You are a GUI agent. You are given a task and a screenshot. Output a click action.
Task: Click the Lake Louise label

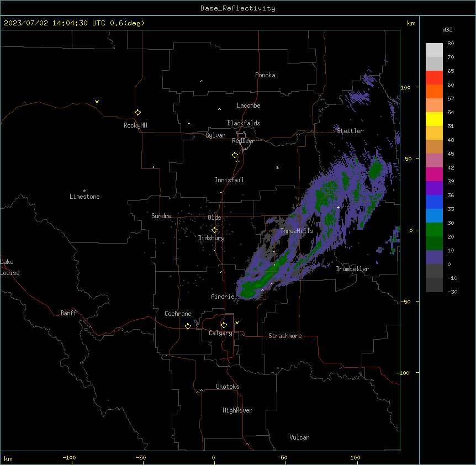(x=10, y=267)
